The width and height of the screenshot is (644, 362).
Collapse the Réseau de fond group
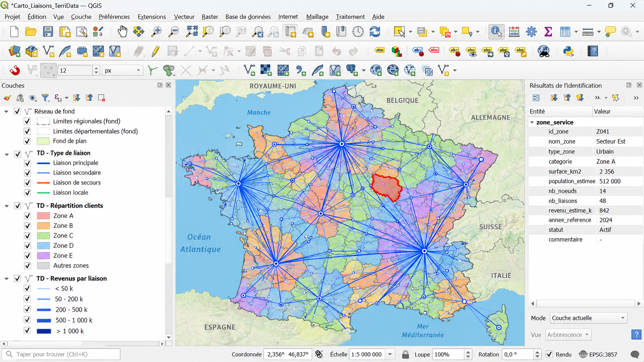click(x=6, y=112)
